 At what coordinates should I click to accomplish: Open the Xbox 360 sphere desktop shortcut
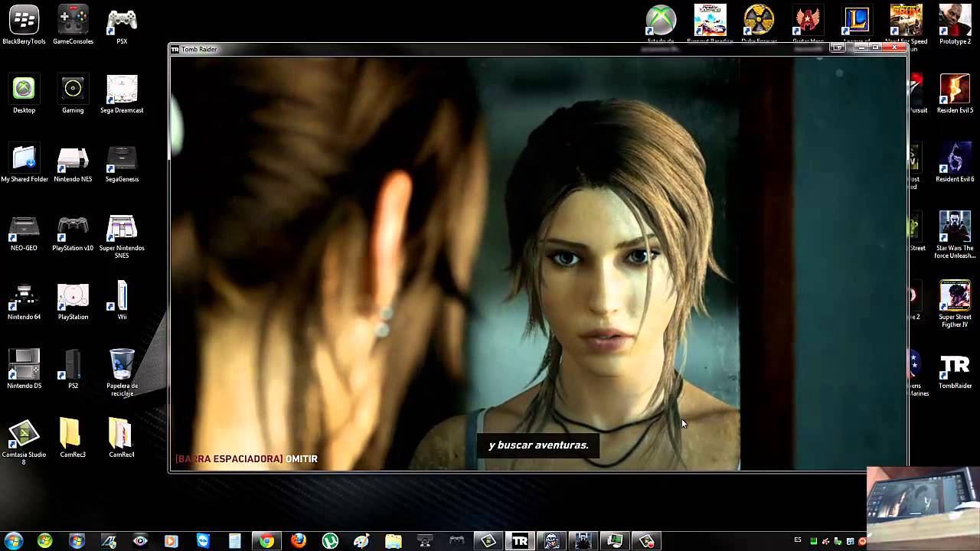tap(661, 24)
